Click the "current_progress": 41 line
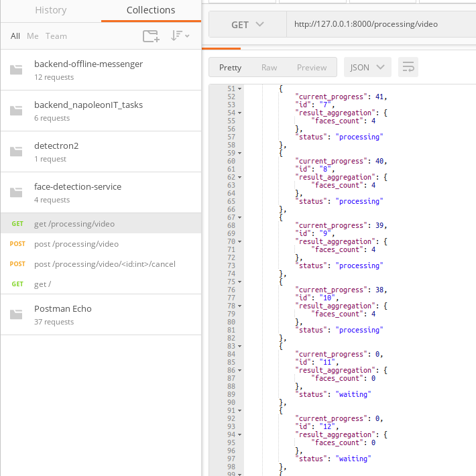Screen dimensions: 476x476 [341, 97]
